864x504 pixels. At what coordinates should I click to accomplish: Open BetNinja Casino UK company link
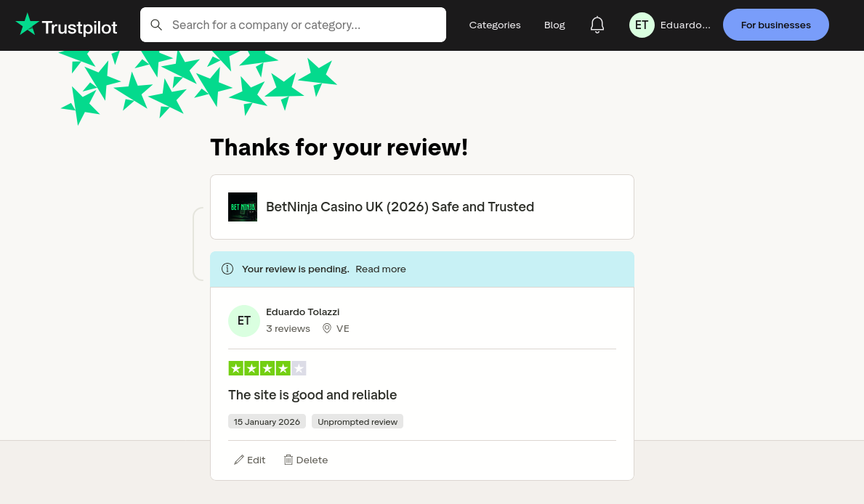point(400,206)
